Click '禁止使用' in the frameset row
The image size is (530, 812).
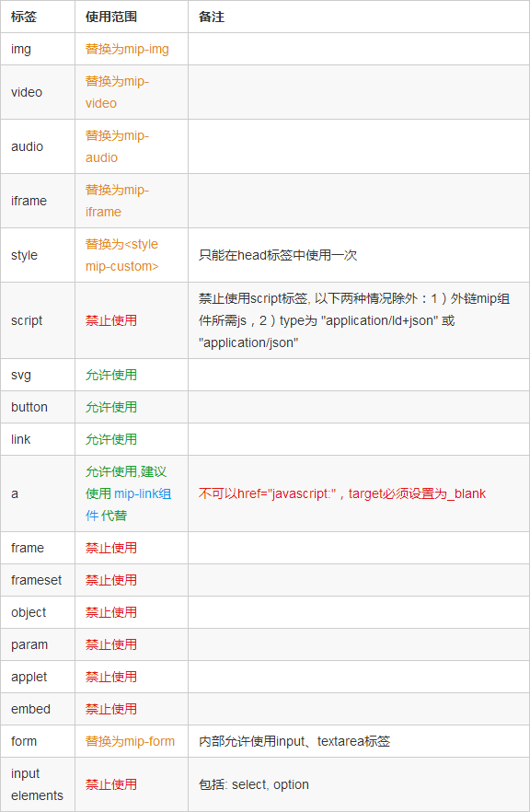111,580
